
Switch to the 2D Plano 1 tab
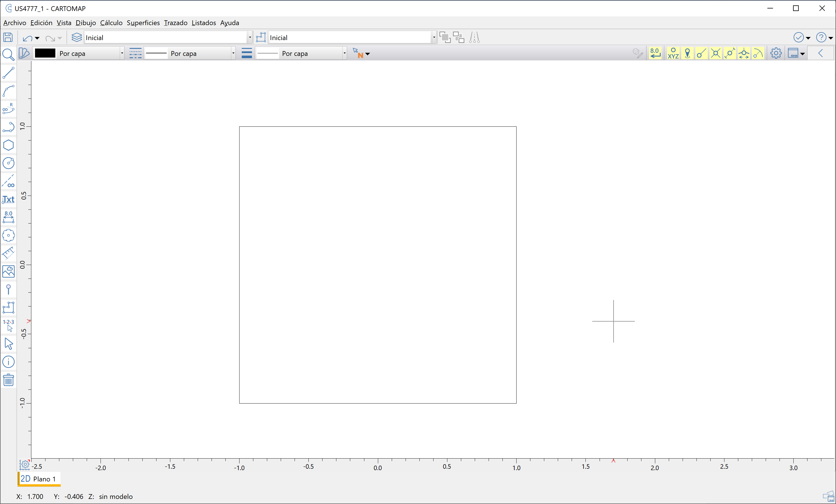coord(39,479)
